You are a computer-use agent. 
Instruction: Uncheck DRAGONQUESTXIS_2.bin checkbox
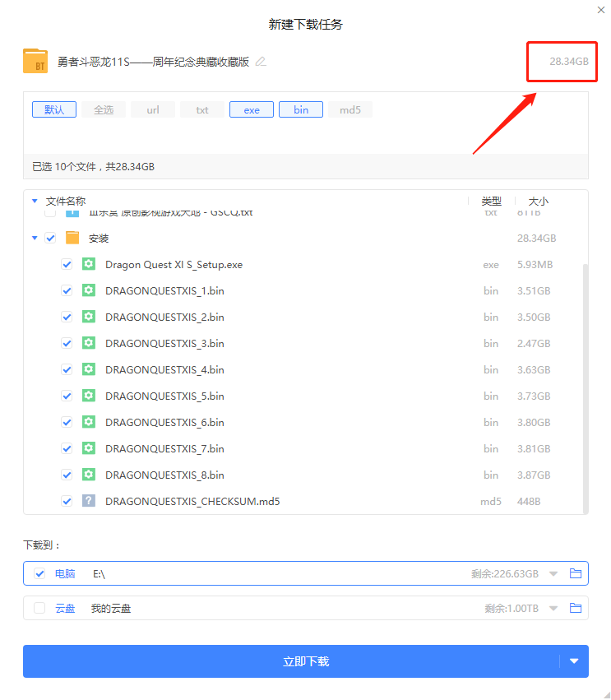coord(67,317)
